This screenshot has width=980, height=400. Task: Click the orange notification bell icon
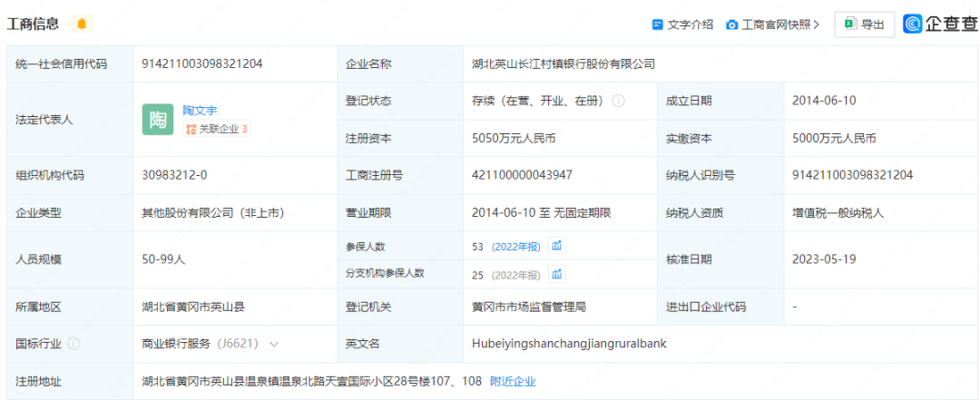pos(82,24)
